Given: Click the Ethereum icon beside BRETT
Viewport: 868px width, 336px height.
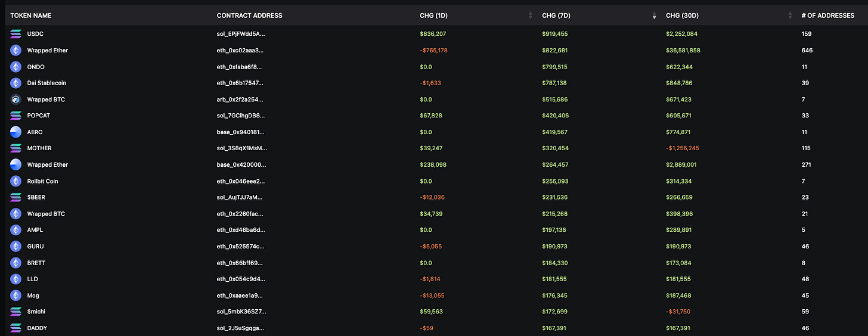Looking at the screenshot, I should (15, 263).
